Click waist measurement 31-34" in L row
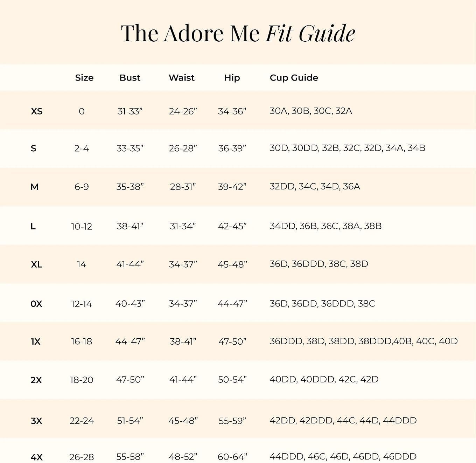Image resolution: width=476 pixels, height=463 pixels. (183, 227)
